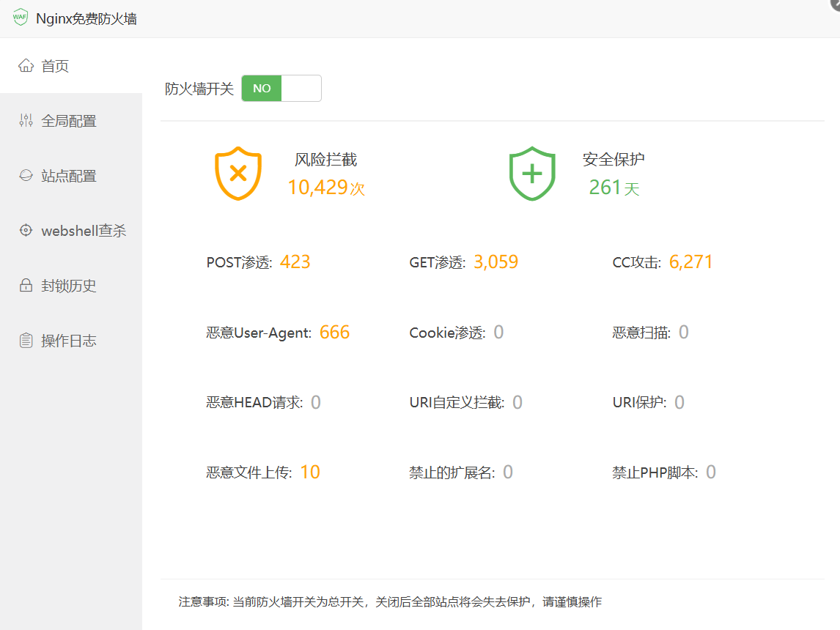840x630 pixels.
Task: Click the sliders icon beside 全局配置
Action: [x=26, y=121]
